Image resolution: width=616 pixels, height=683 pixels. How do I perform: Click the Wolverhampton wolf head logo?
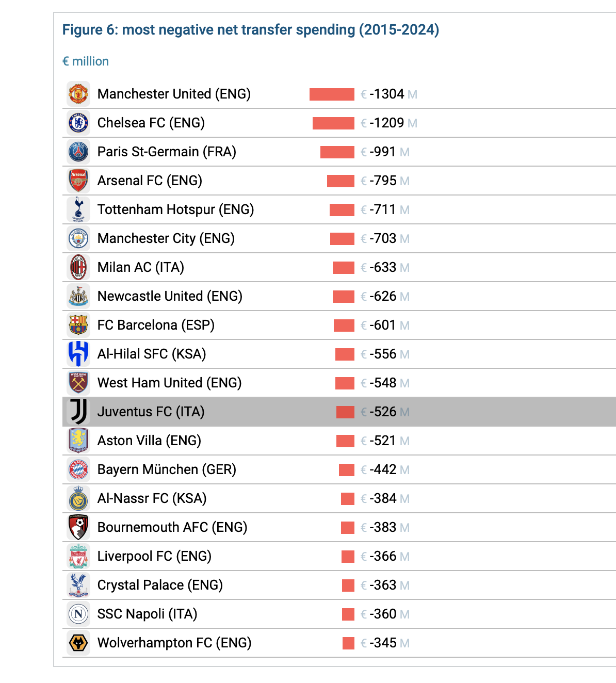(78, 643)
